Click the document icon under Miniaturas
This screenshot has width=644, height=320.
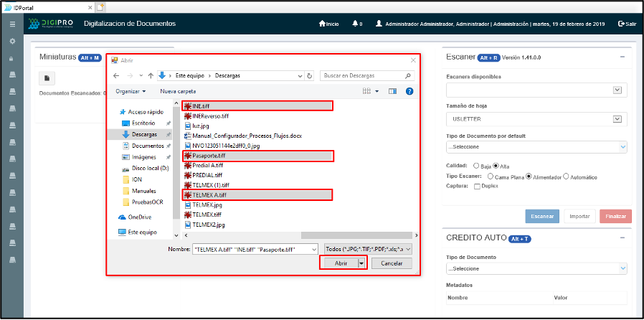coord(45,77)
